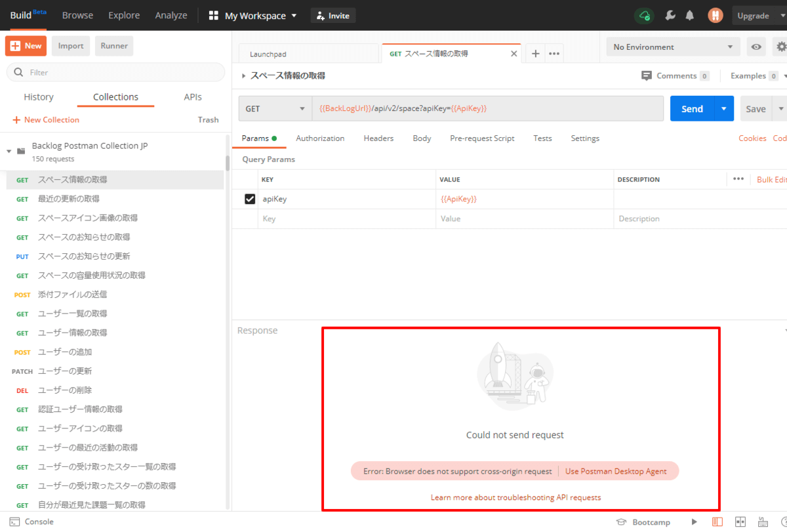Viewport: 787px width, 532px height.
Task: Open the Save button dropdown arrow
Action: pyautogui.click(x=780, y=109)
